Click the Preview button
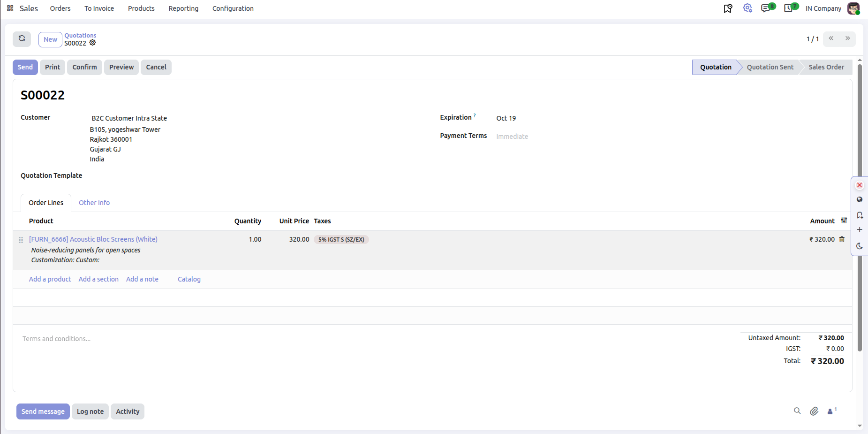 tap(121, 67)
